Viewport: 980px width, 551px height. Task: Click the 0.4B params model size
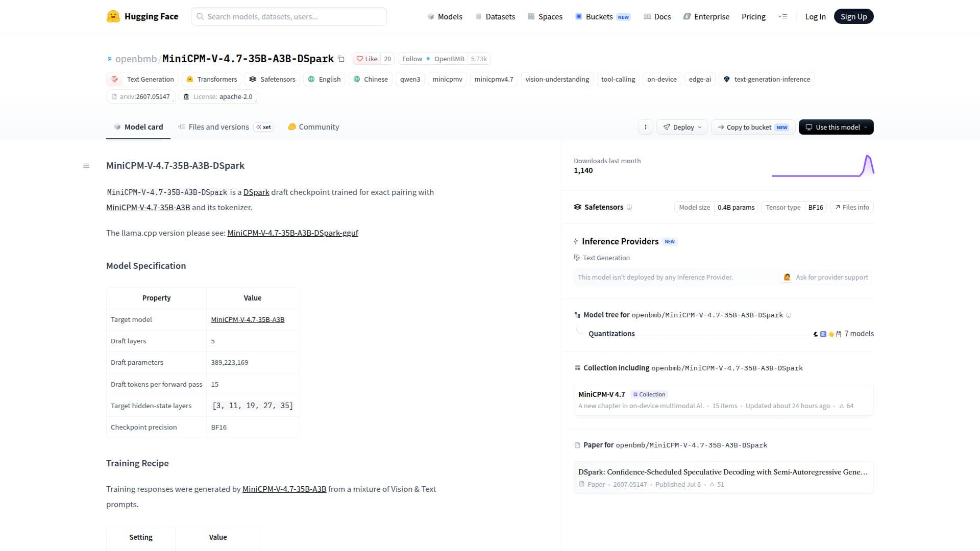click(x=736, y=207)
